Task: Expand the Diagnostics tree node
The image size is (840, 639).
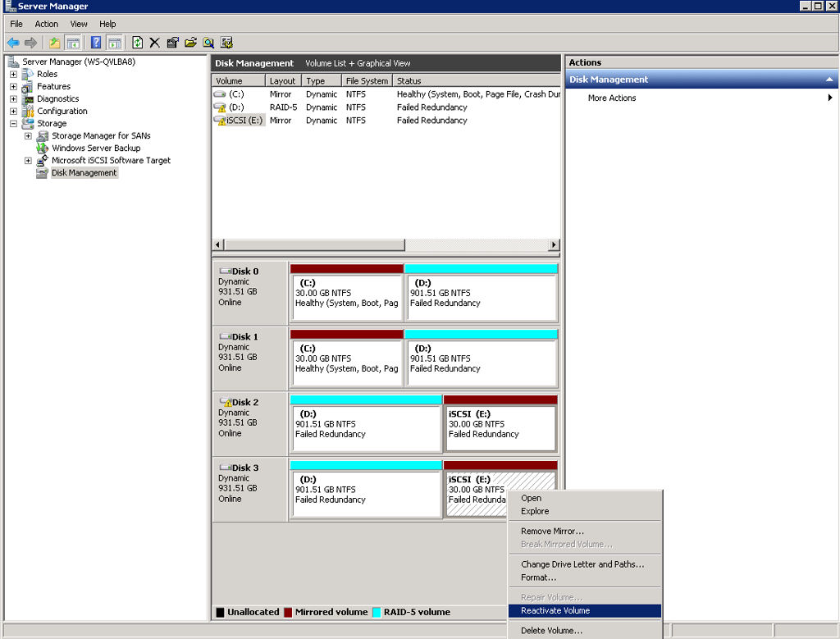Action: coord(13,99)
